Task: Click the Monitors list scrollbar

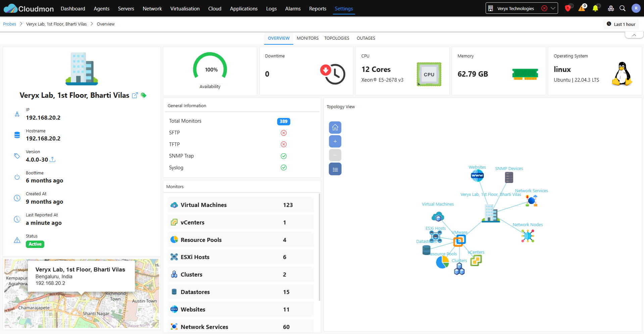Action: [x=319, y=247]
